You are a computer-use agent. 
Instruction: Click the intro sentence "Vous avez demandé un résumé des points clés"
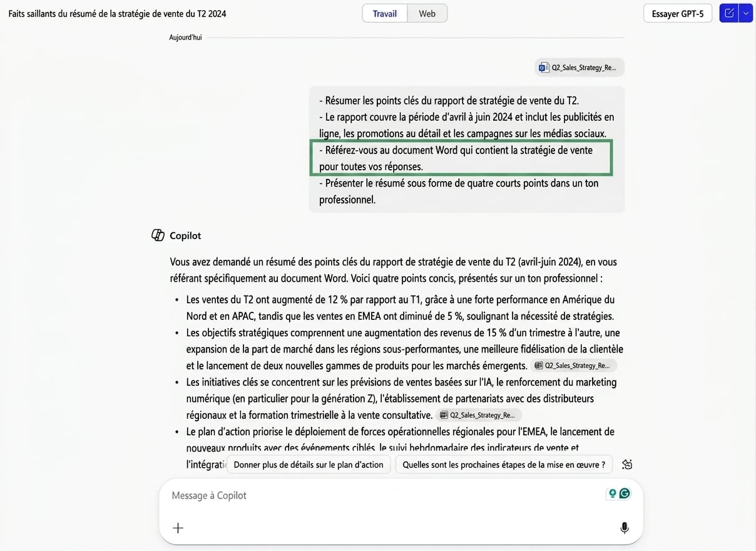pyautogui.click(x=393, y=270)
